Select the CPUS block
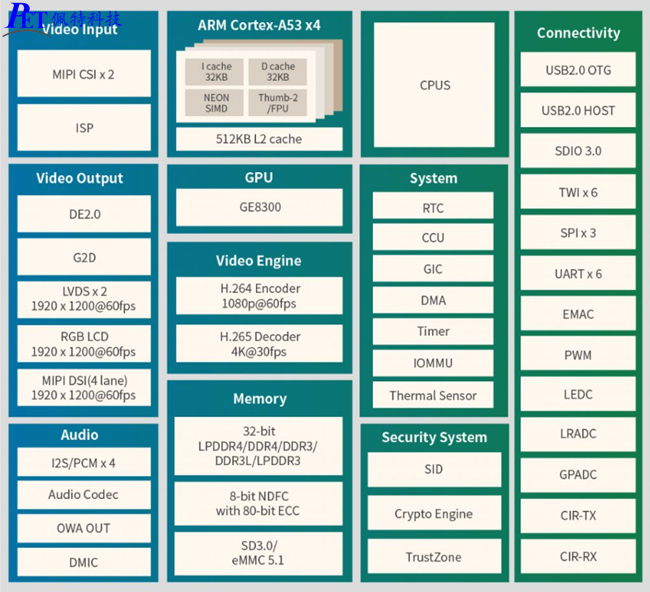This screenshot has height=592, width=650. pyautogui.click(x=434, y=85)
